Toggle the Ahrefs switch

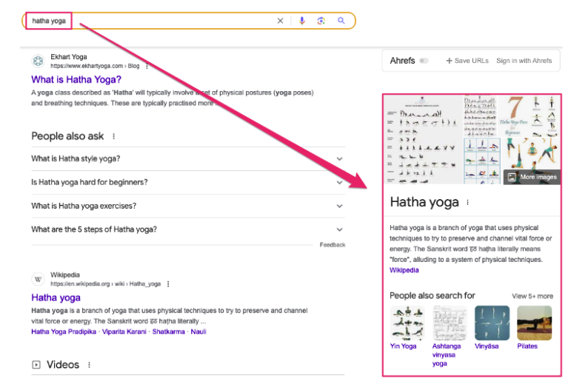(424, 61)
